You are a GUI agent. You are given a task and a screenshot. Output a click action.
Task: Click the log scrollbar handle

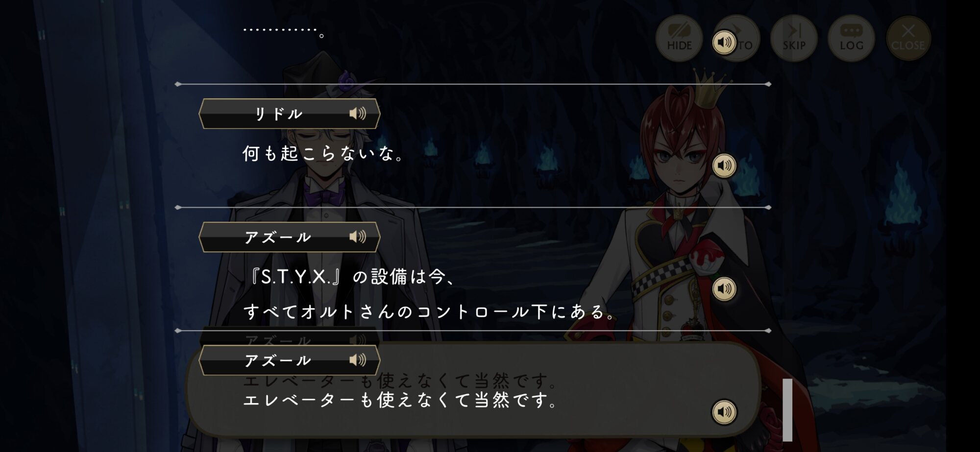[787, 410]
